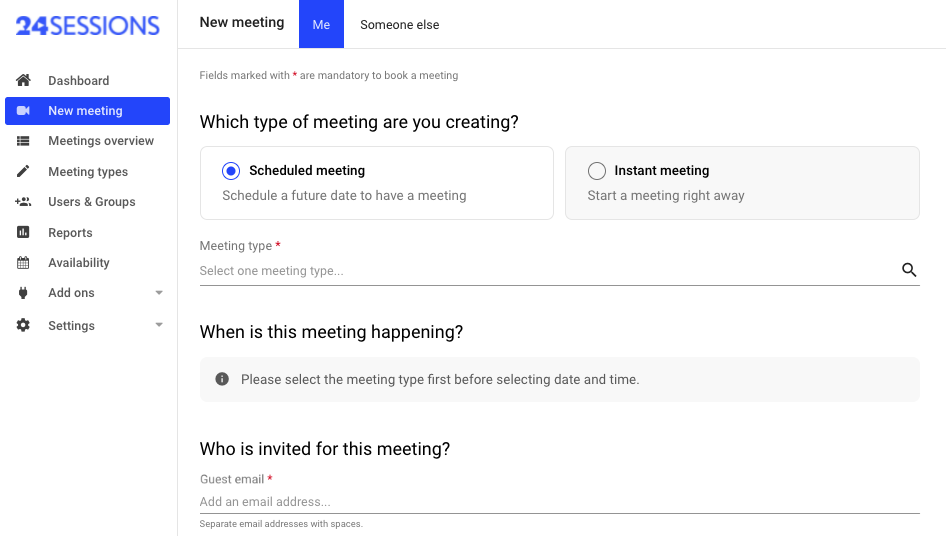Select the Instant meeting radio button

pos(597,171)
